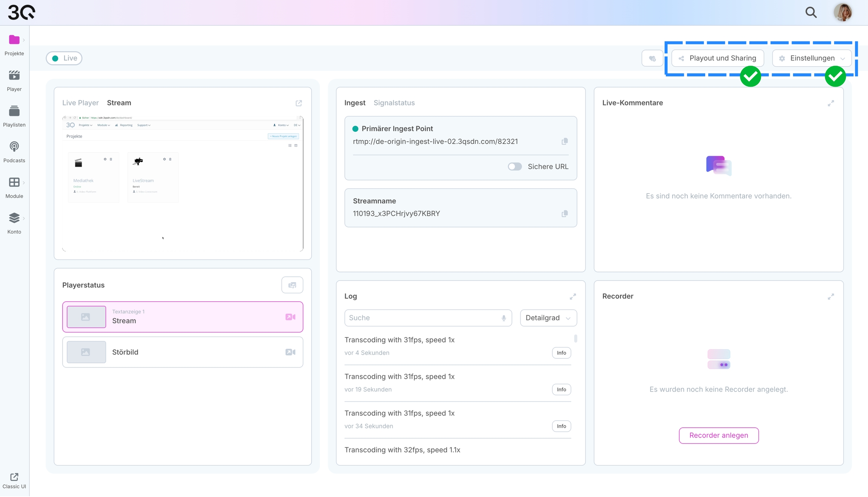
Task: Expand the Live-Kommentare panel
Action: point(831,103)
